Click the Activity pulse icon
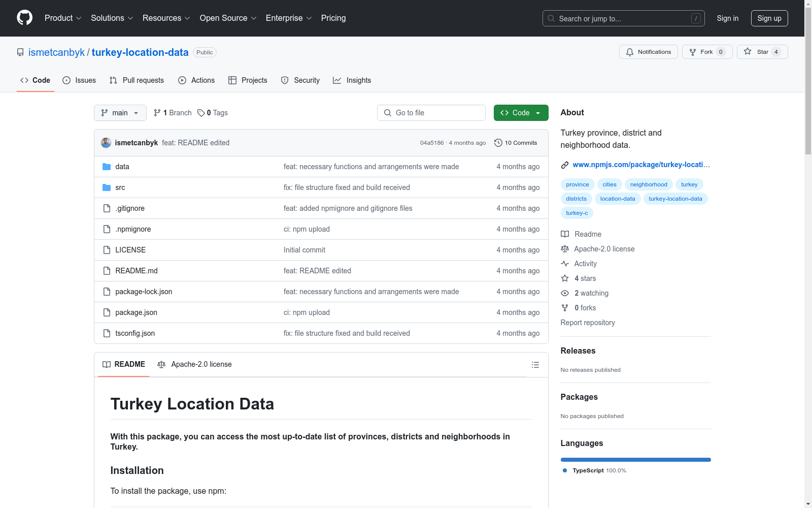Image resolution: width=812 pixels, height=508 pixels. click(x=565, y=264)
